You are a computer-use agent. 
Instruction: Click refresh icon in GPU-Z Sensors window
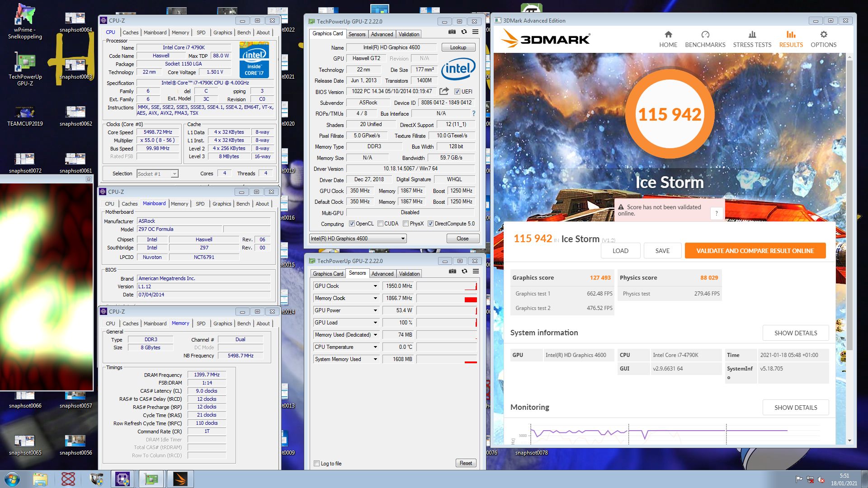464,272
